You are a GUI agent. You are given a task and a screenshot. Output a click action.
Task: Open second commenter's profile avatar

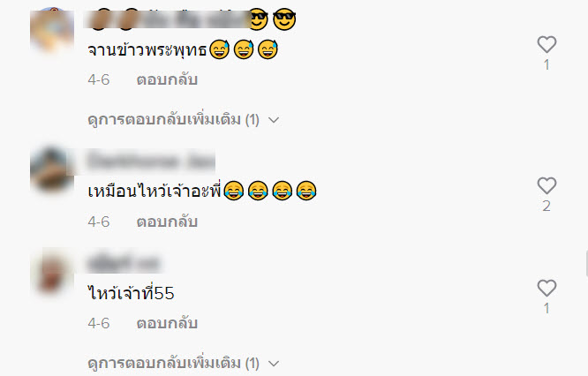click(x=52, y=169)
